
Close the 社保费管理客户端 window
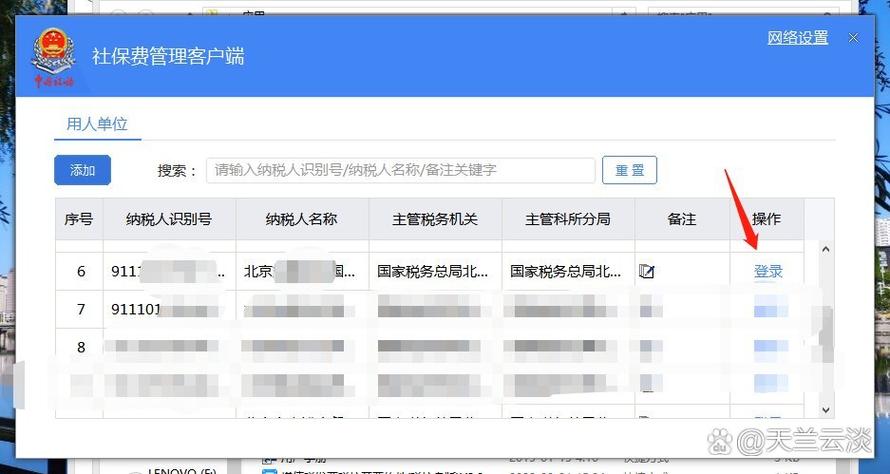coord(853,38)
